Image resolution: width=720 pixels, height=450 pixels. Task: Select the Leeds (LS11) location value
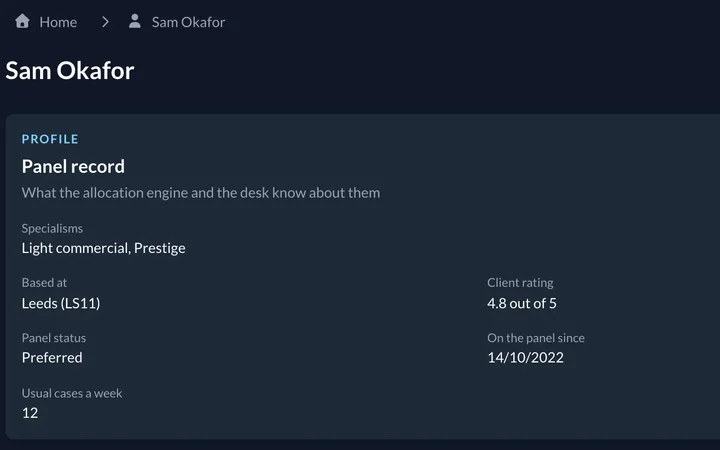61,303
